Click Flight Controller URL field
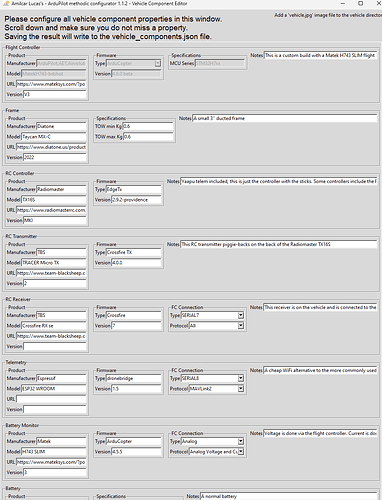This screenshot has height=500, width=382. (51, 84)
